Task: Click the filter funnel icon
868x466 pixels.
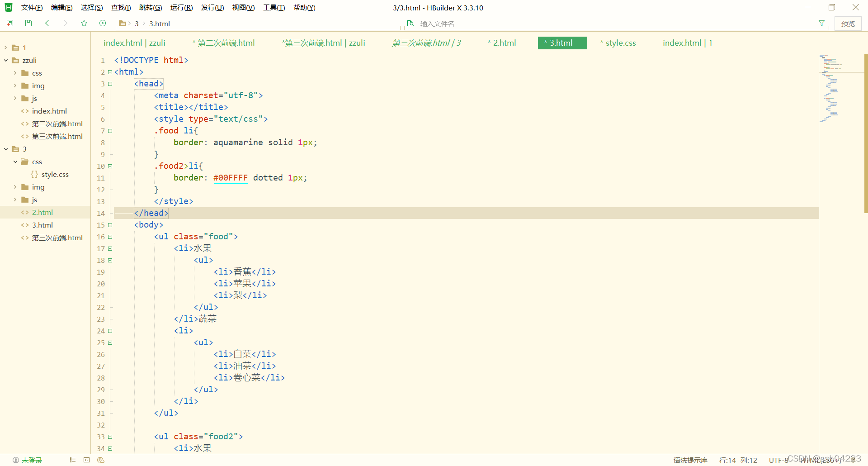Action: pyautogui.click(x=821, y=24)
